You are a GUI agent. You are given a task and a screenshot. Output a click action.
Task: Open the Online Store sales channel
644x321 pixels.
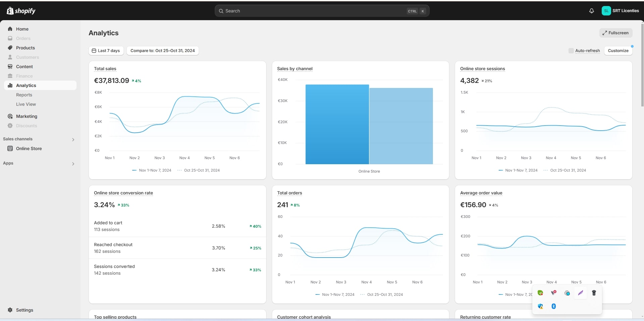point(29,148)
